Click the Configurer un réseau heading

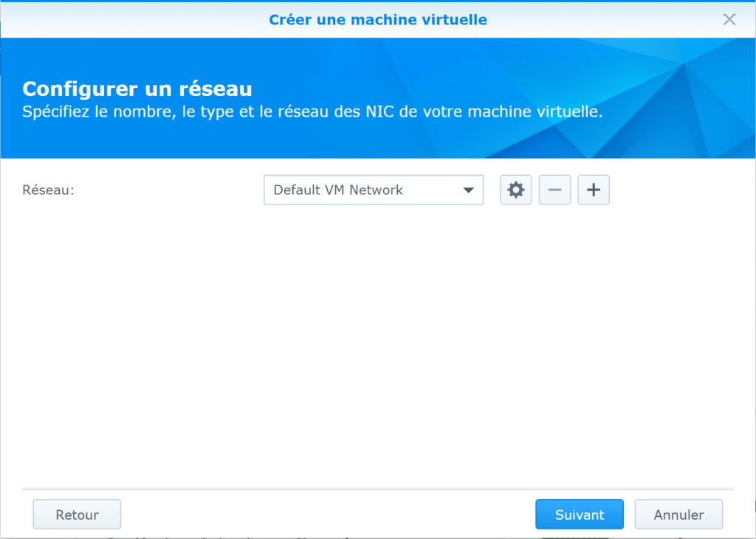[137, 89]
